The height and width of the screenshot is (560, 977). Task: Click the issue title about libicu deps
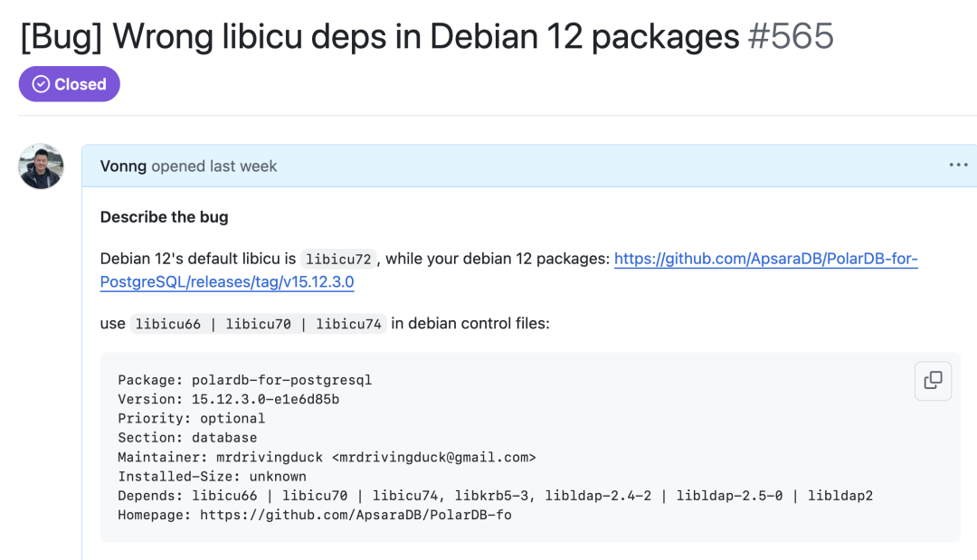pyautogui.click(x=380, y=37)
